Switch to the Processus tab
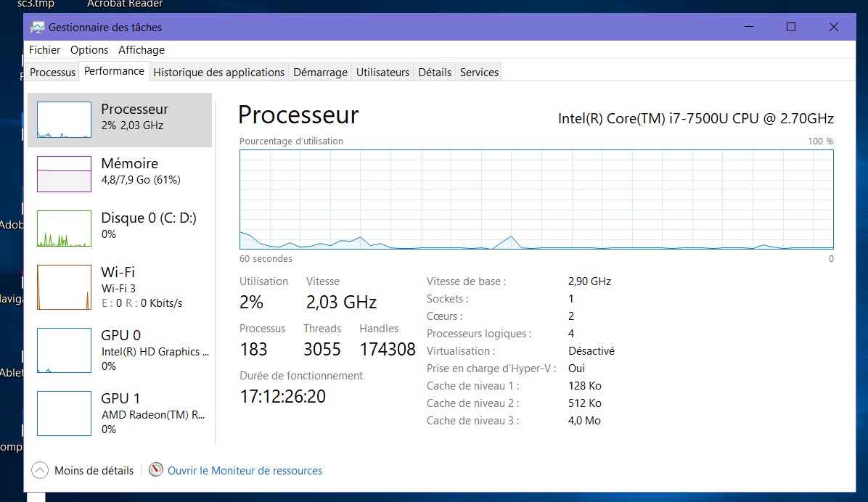Screen dimensions: 868x502 (52, 72)
